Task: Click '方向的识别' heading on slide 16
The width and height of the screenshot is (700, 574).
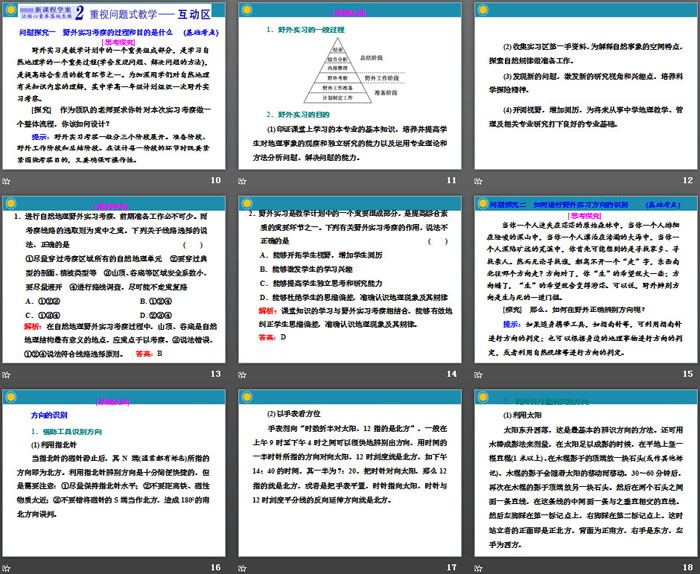Action: click(49, 415)
